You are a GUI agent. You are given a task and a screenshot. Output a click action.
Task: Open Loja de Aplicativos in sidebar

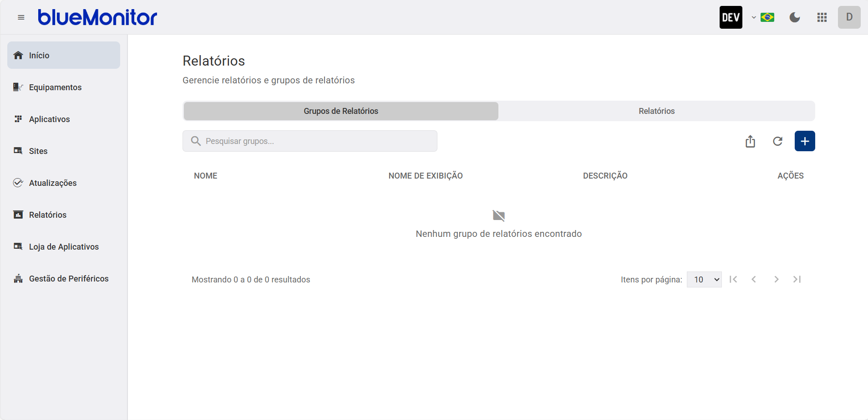pyautogui.click(x=64, y=246)
